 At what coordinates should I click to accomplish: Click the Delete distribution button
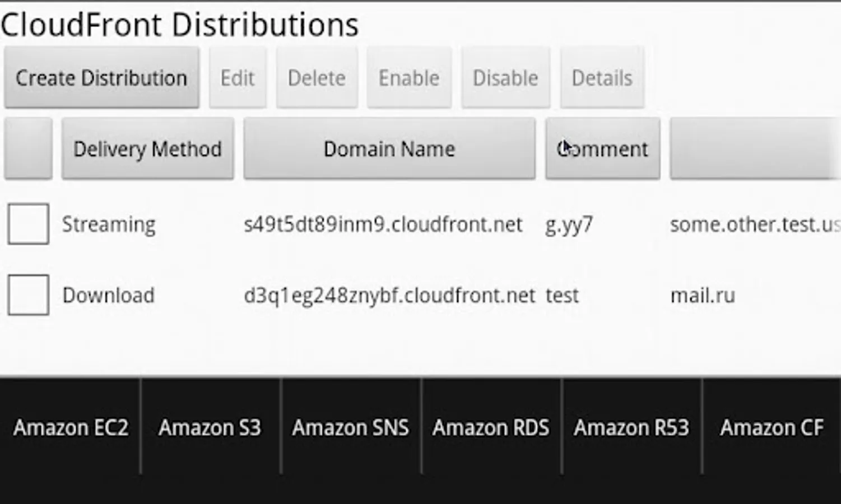pos(317,78)
